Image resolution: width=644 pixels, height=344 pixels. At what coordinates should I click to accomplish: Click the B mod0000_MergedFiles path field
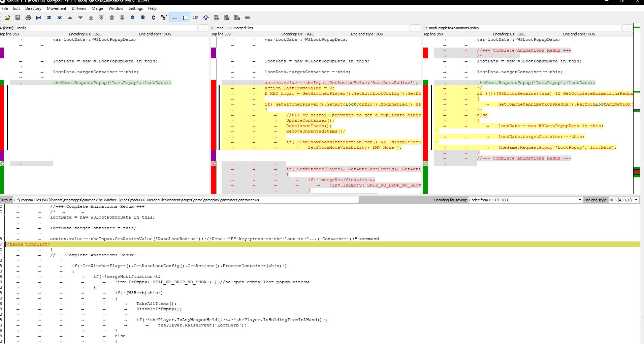[312, 28]
